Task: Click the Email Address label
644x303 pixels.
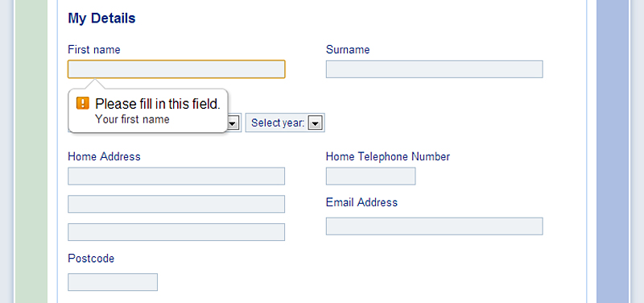Action: (361, 202)
